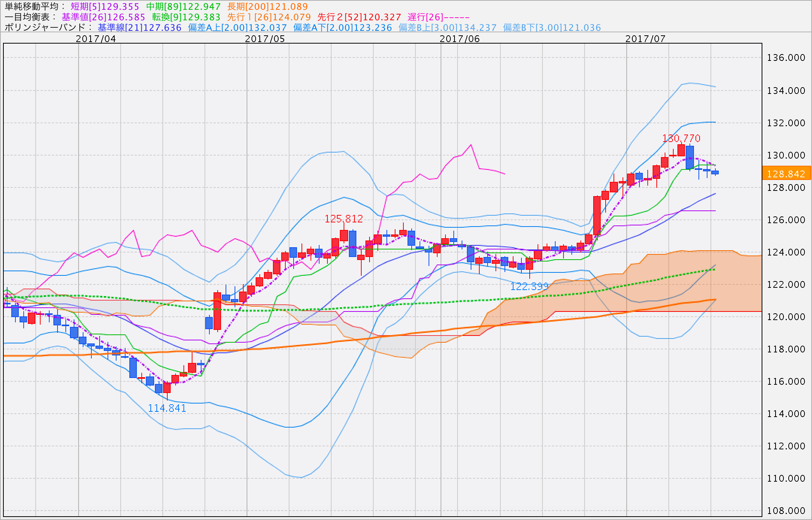
Task: Click the 2017/06 date axis label
Action: coord(460,38)
